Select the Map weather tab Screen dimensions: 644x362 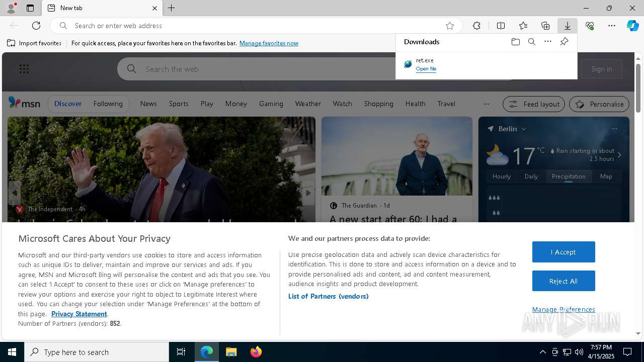606,176
